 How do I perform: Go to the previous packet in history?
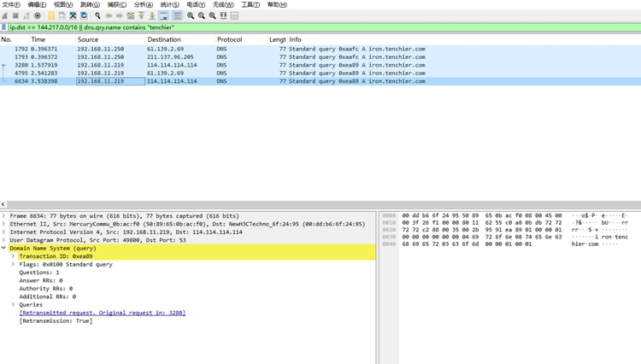[109, 16]
